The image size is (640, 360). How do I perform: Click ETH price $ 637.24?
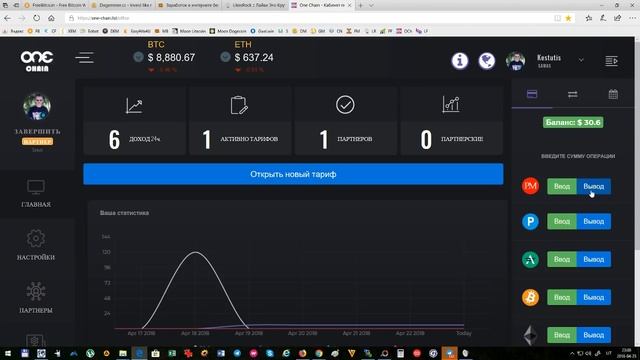click(x=254, y=58)
